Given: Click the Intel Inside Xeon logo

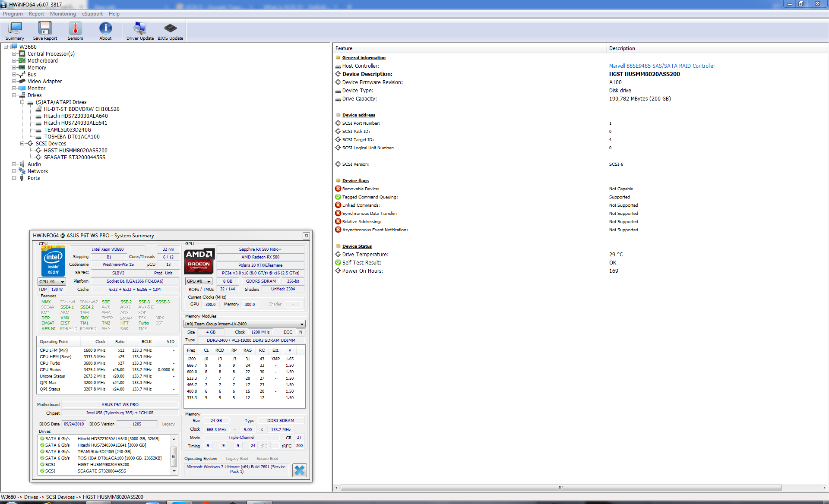Looking at the screenshot, I should (53, 261).
